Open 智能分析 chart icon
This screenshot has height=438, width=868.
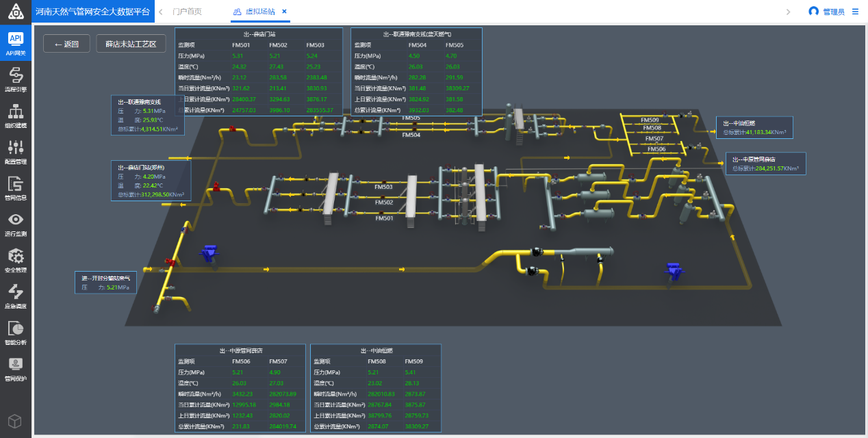pyautogui.click(x=15, y=333)
